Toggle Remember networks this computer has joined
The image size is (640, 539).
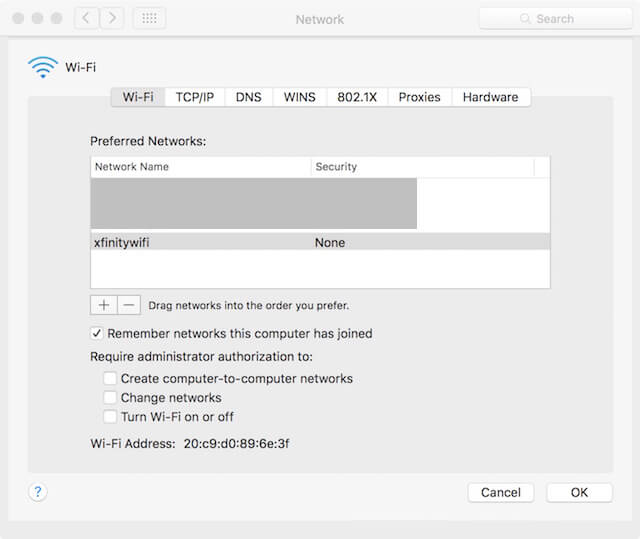[x=97, y=333]
